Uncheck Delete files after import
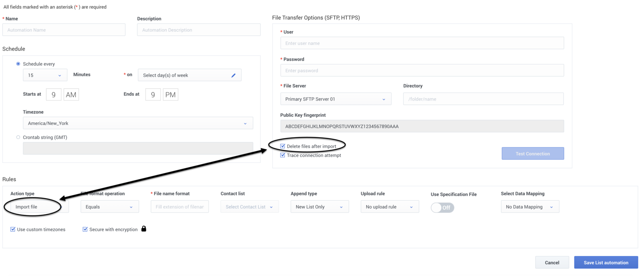 pos(283,146)
